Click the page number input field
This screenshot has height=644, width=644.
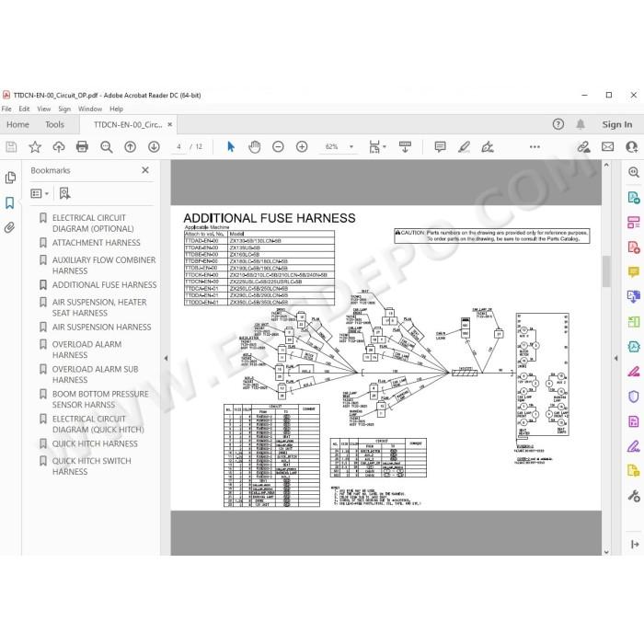point(178,146)
